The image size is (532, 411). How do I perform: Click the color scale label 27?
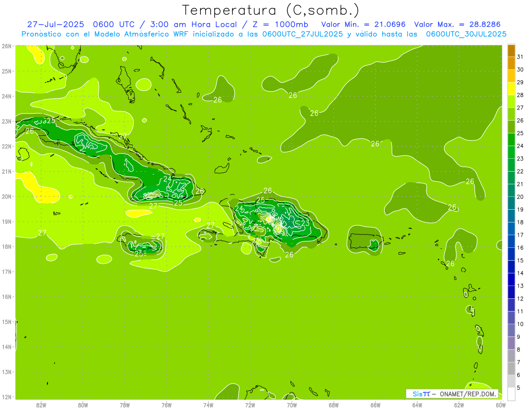pyautogui.click(x=520, y=107)
